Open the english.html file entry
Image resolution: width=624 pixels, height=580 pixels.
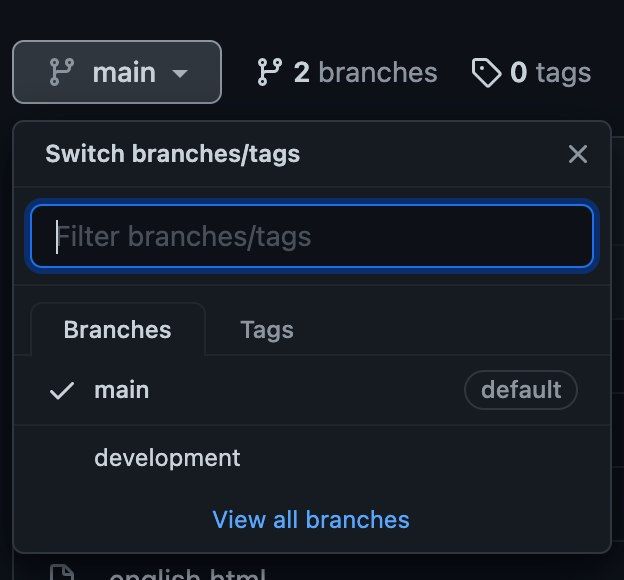[x=187, y=575]
